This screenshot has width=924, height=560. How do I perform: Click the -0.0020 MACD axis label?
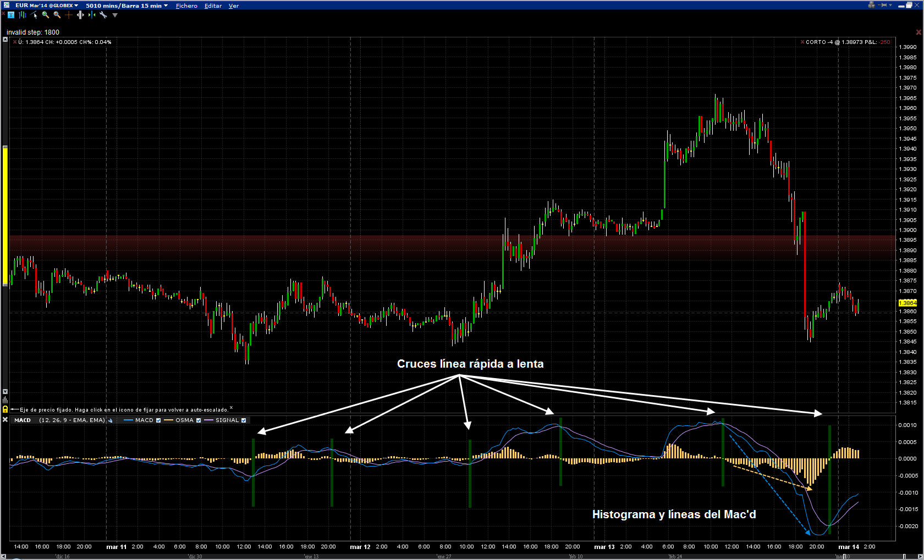point(908,526)
